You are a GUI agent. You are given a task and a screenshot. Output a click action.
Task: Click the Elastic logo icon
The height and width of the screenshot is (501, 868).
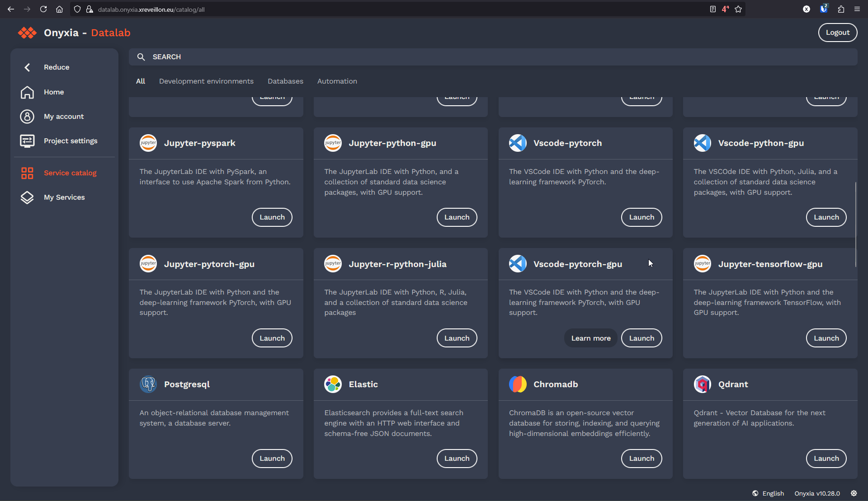click(333, 384)
